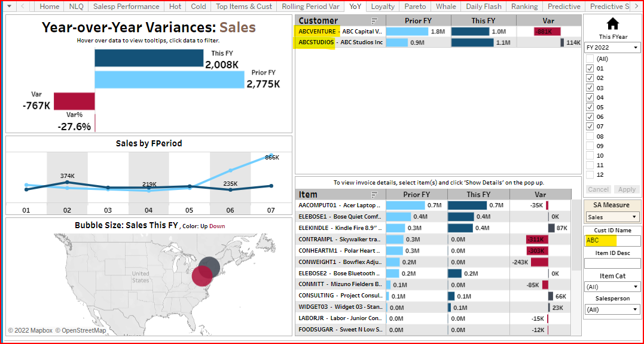Switch to the Pareto tab
The width and height of the screenshot is (644, 344).
tap(415, 7)
